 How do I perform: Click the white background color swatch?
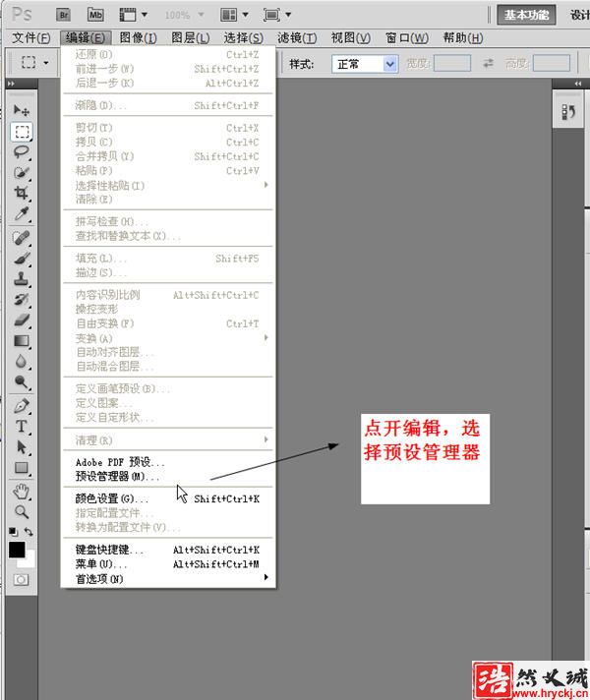(29, 561)
